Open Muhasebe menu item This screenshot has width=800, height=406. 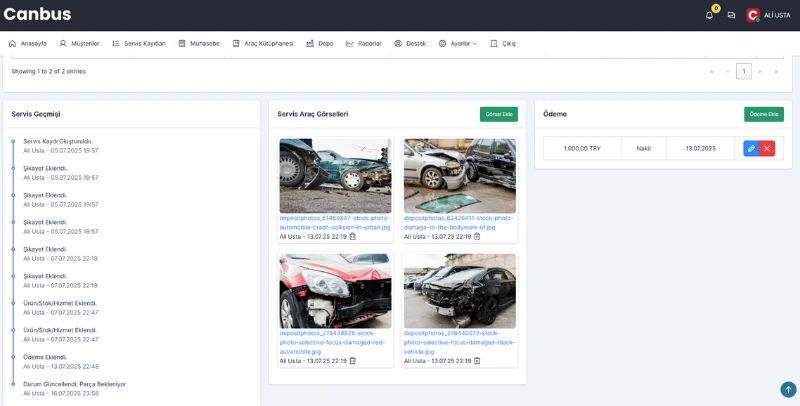click(199, 43)
